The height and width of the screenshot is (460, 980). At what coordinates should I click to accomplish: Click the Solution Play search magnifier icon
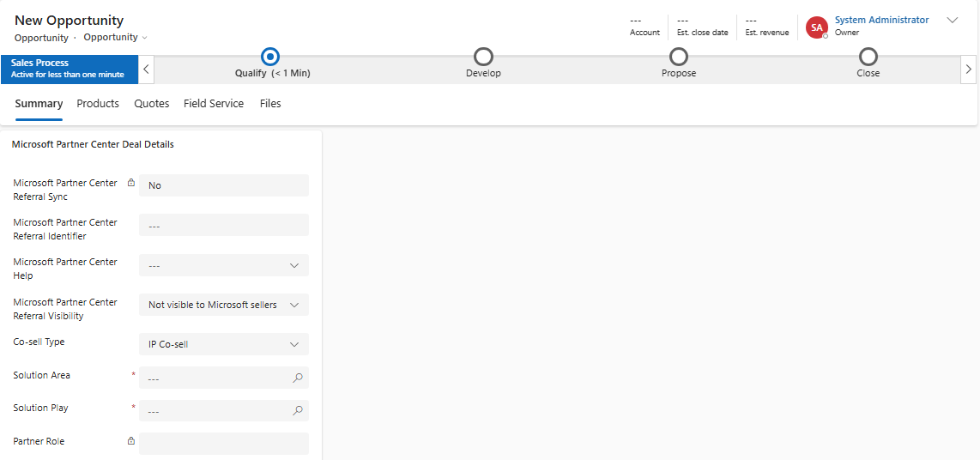pyautogui.click(x=298, y=410)
